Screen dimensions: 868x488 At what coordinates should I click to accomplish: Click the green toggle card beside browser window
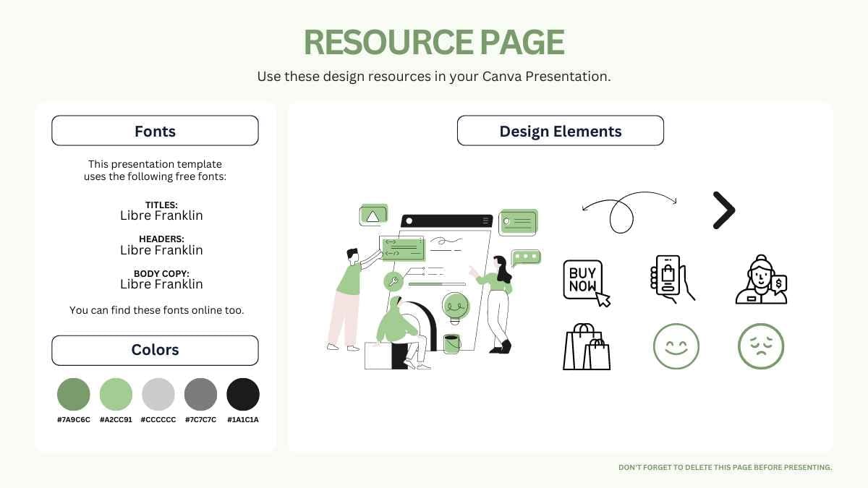coord(519,222)
